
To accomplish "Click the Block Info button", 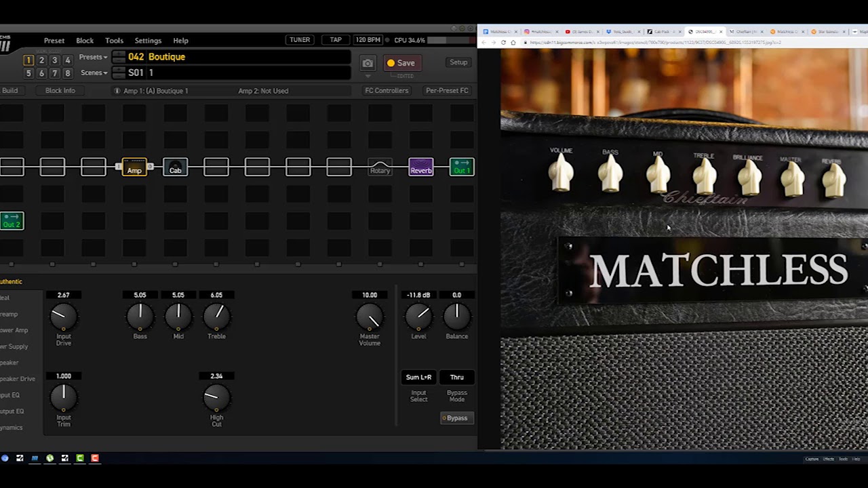I will tap(60, 91).
